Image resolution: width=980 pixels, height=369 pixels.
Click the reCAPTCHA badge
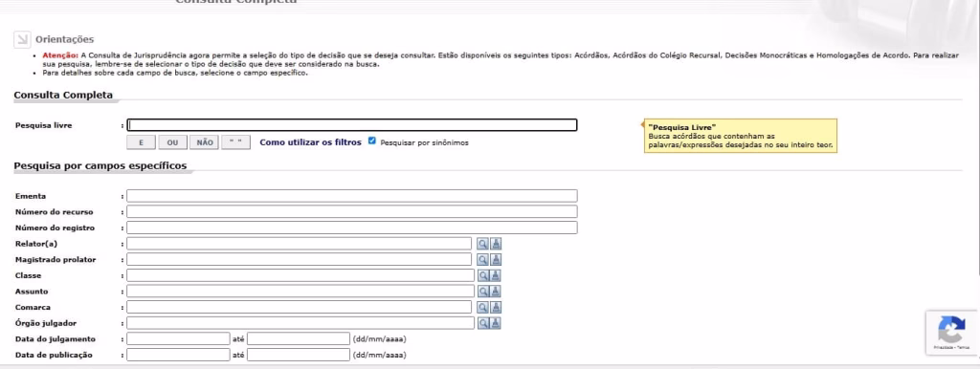click(x=951, y=333)
